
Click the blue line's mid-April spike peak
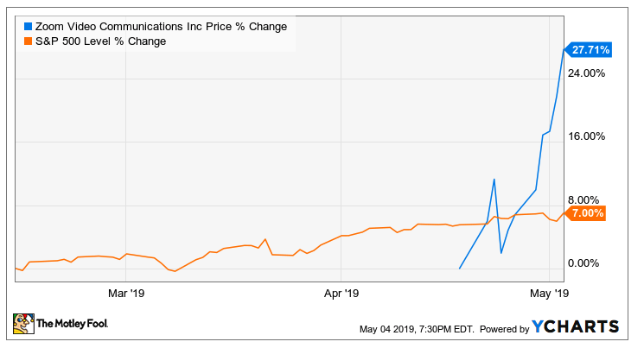click(x=494, y=180)
